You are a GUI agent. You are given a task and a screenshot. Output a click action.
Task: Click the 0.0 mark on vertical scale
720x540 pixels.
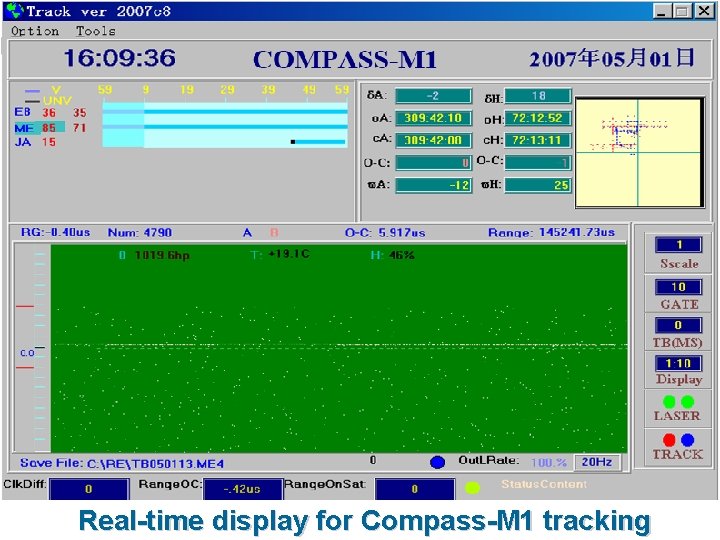(27, 353)
